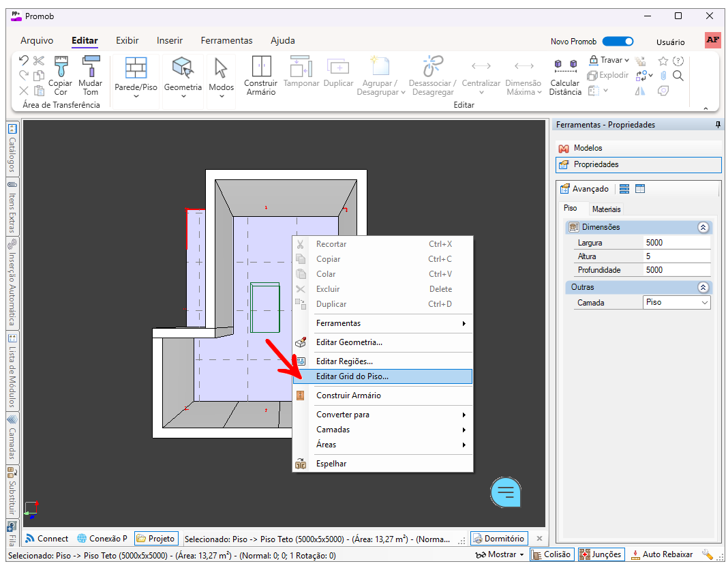
Task: Toggle Colisão in the status bar
Action: tap(551, 554)
